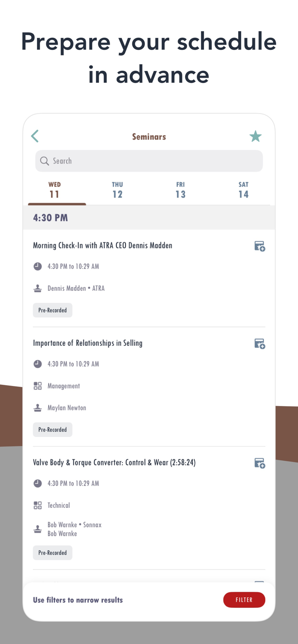Tap the Pre-Recorded tag under Maylan Newton

52,429
